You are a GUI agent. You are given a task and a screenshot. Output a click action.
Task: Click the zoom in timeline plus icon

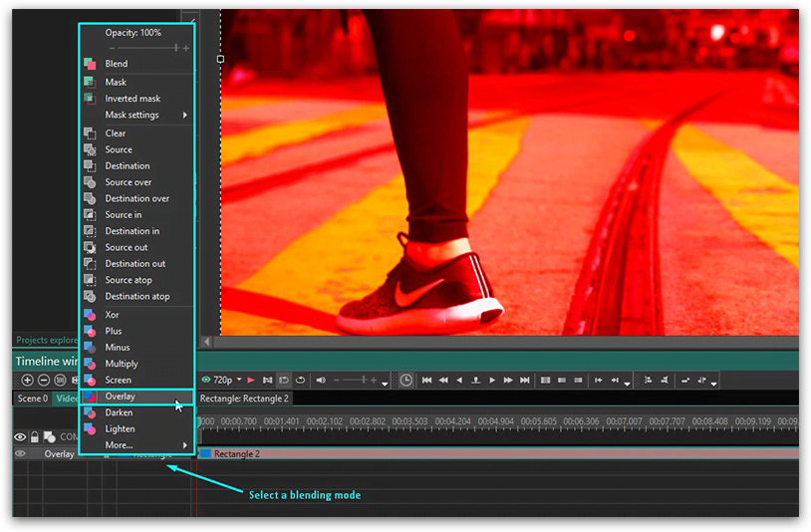pyautogui.click(x=28, y=381)
